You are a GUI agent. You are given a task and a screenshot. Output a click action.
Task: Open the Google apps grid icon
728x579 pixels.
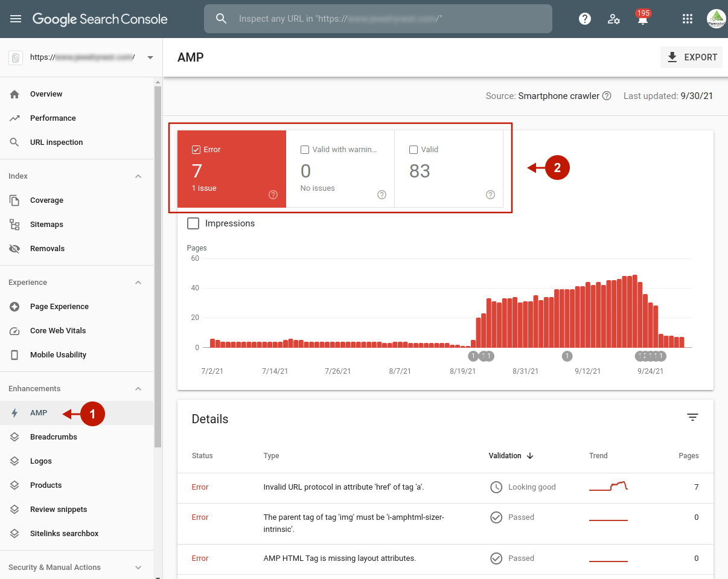(x=687, y=19)
